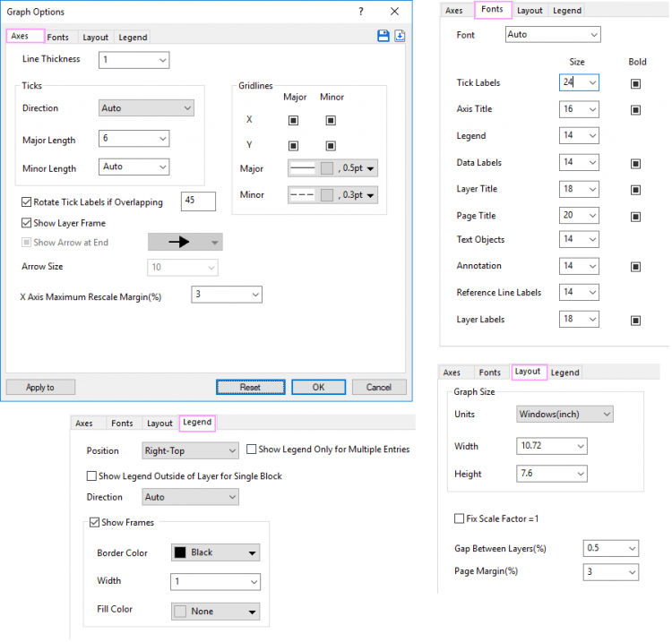Expand the Page Title size dropdown
The width and height of the screenshot is (672, 642).
tap(579, 216)
